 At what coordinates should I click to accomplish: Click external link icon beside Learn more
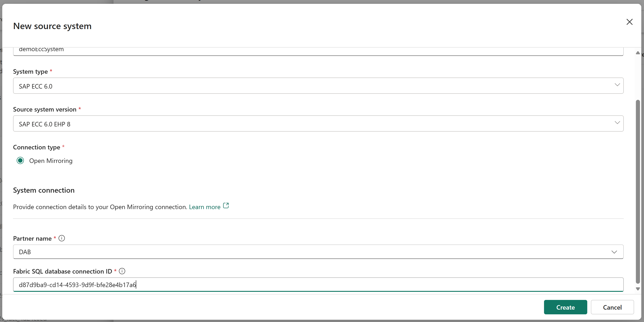coord(226,206)
